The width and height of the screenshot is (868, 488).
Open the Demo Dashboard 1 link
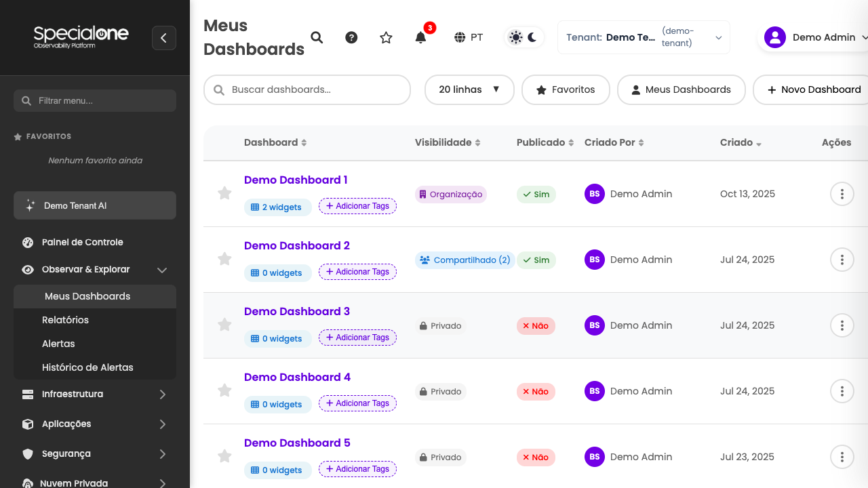[296, 180]
